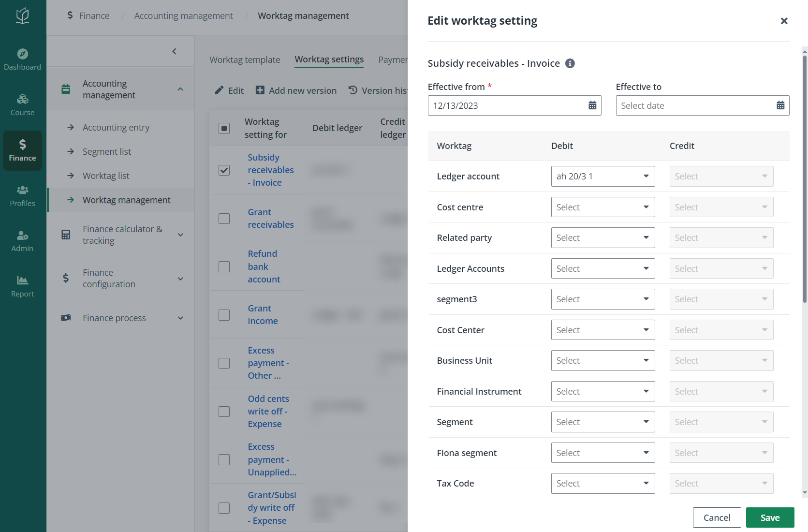Close the Edit worktag setting panel
Viewport: 808px width, 532px height.
784,21
